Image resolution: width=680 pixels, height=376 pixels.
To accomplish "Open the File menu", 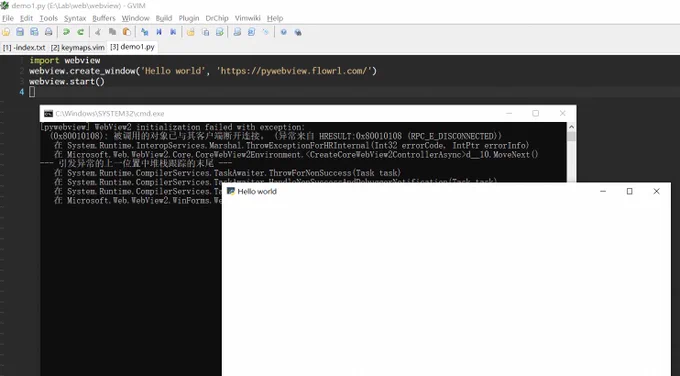I will coord(8,18).
